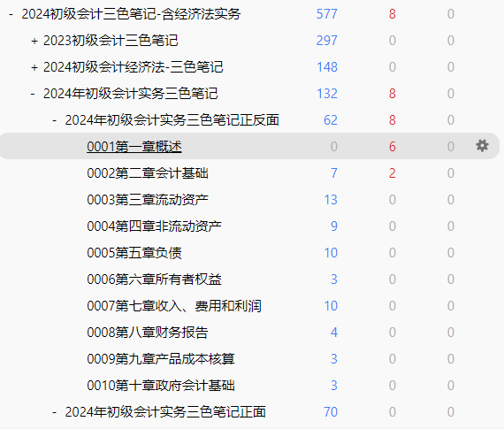Open the 0002第二章会计基础 deck

[x=148, y=173]
